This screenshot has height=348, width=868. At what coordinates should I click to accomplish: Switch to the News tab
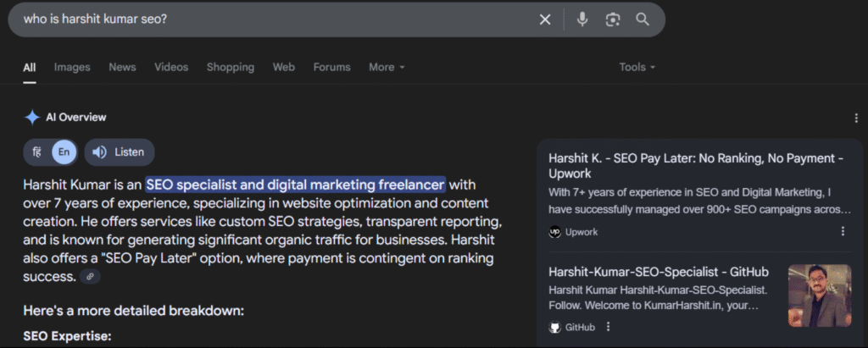tap(122, 67)
